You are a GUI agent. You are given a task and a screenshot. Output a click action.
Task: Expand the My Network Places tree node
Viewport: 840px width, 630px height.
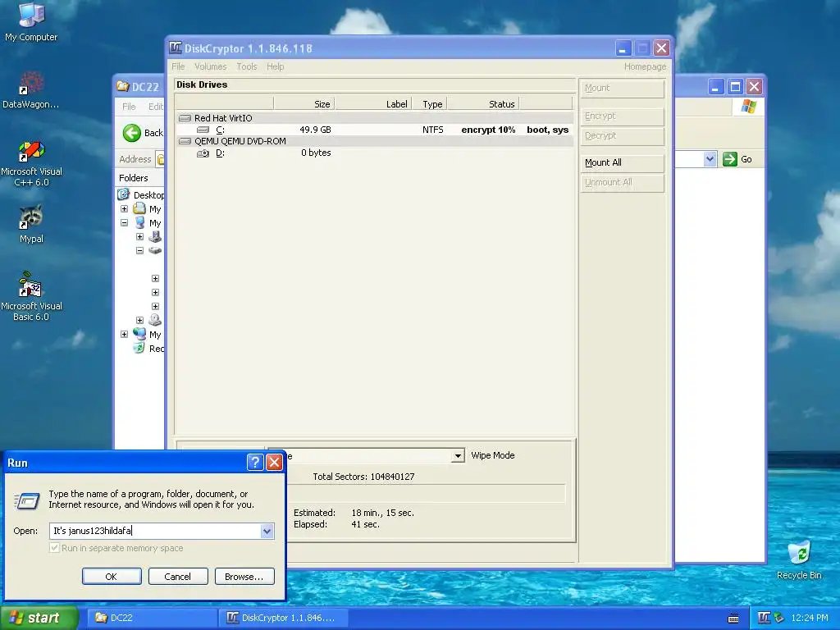click(x=125, y=335)
